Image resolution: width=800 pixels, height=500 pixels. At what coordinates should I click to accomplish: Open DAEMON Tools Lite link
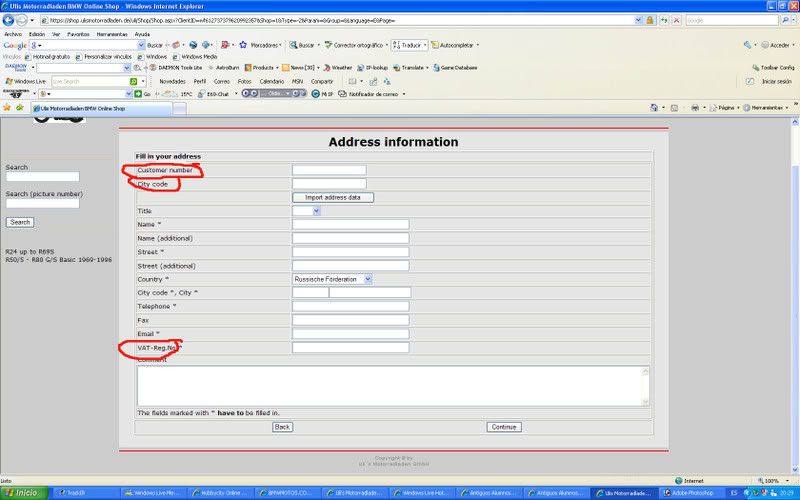(176, 67)
